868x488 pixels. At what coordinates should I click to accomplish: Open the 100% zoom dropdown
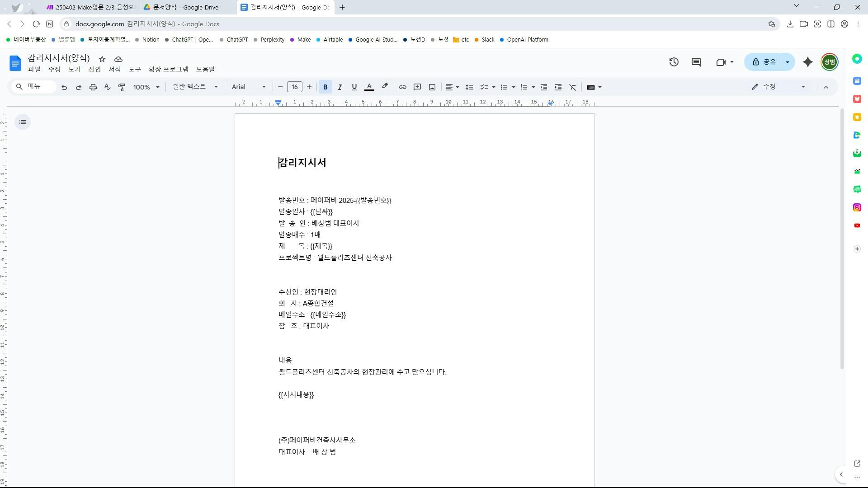(x=146, y=87)
